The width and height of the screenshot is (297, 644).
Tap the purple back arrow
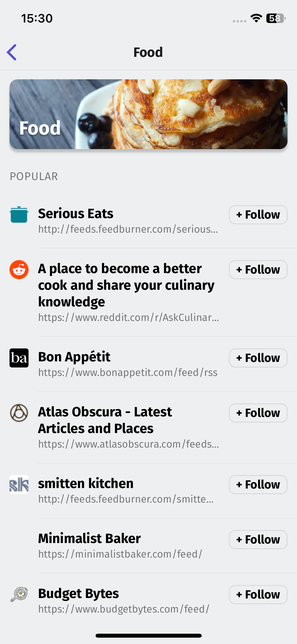click(x=12, y=52)
